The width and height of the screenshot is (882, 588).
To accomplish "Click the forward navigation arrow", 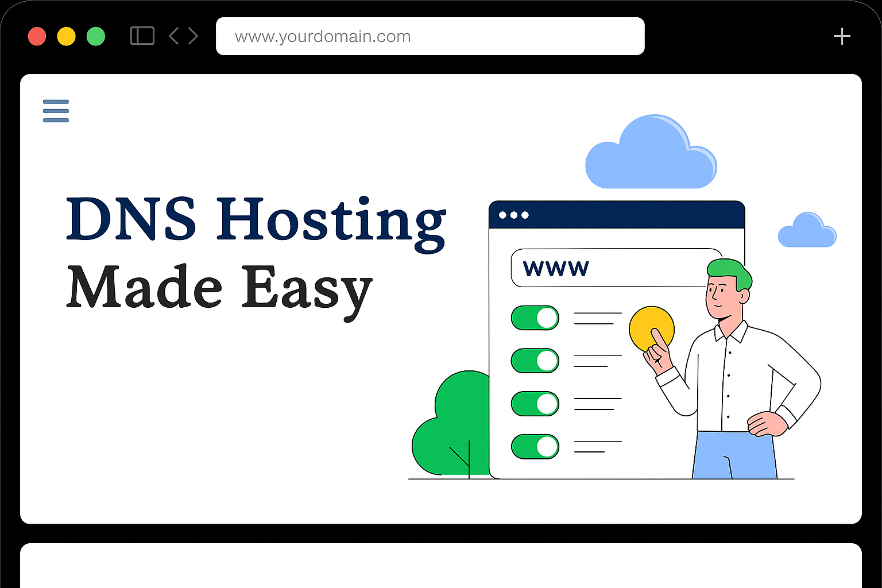I will click(x=193, y=36).
